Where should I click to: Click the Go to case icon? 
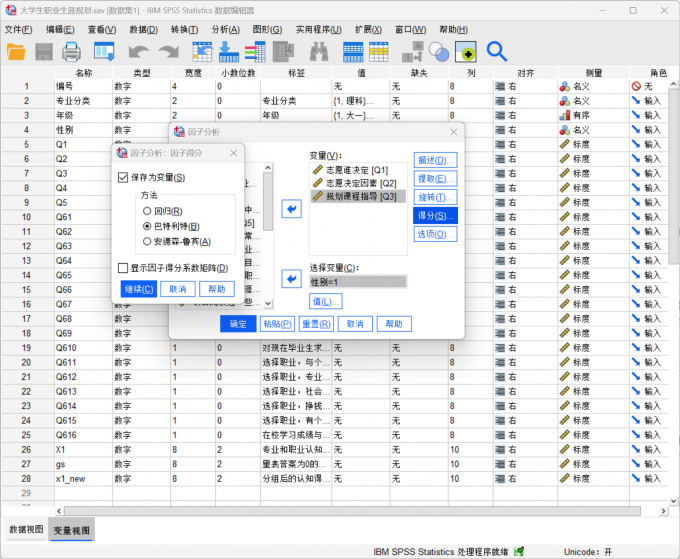click(202, 52)
